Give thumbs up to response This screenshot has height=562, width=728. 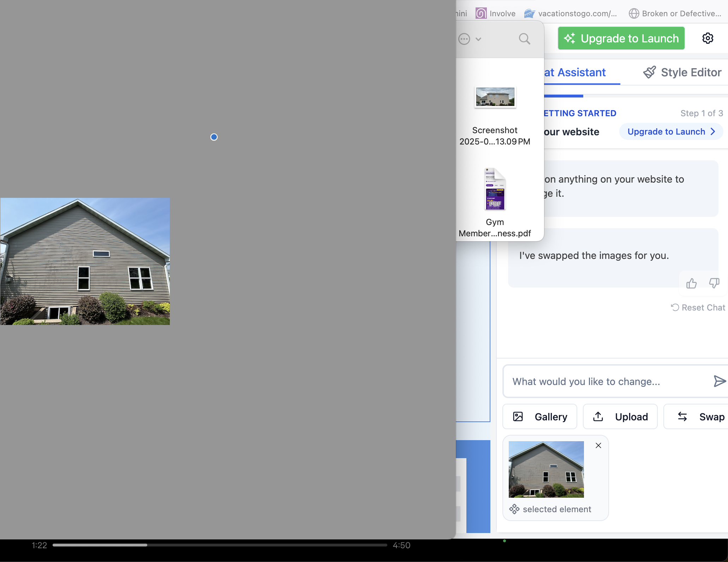691,283
